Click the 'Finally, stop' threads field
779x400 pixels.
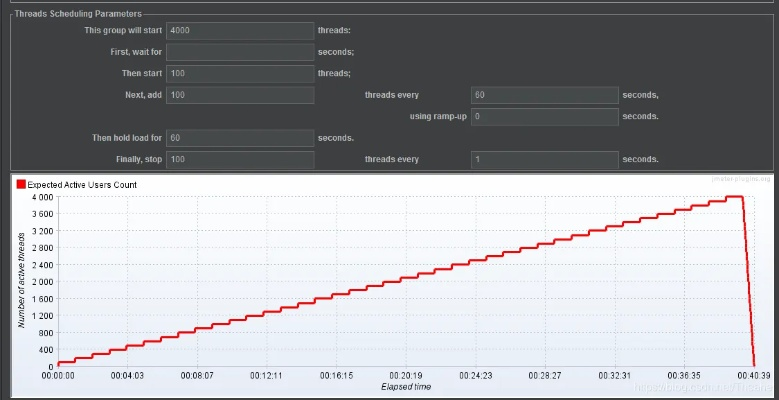coord(240,159)
